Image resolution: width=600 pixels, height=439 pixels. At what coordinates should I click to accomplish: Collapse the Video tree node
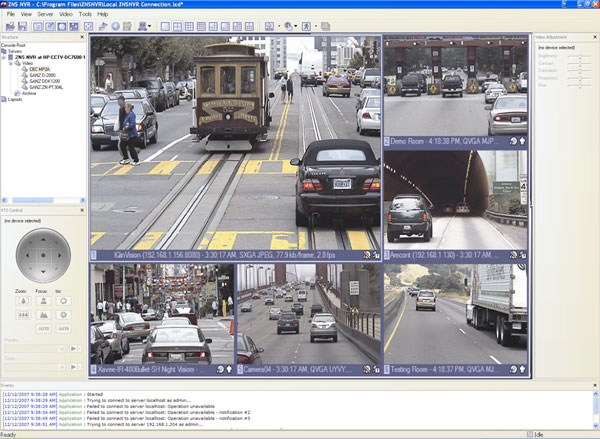coord(11,63)
